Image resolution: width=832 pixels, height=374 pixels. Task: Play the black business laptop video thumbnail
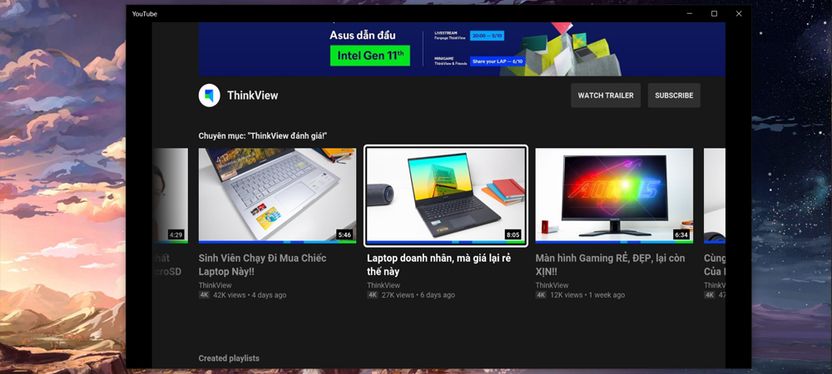[x=446, y=196]
